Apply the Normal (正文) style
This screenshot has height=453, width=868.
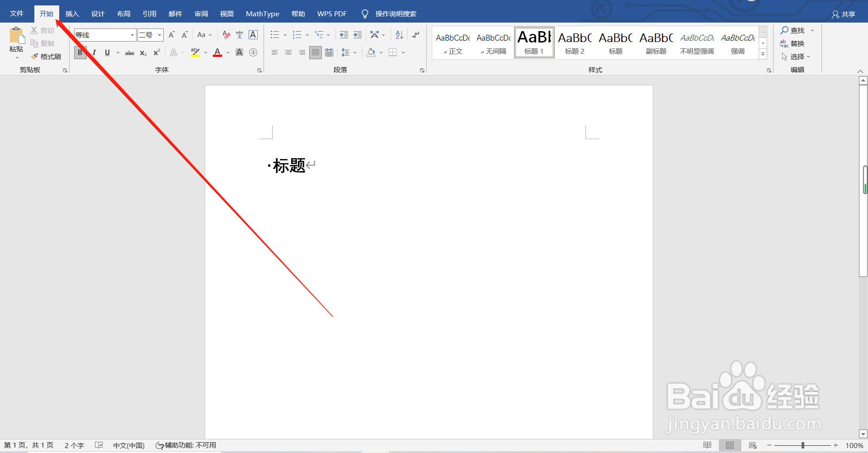click(x=453, y=43)
